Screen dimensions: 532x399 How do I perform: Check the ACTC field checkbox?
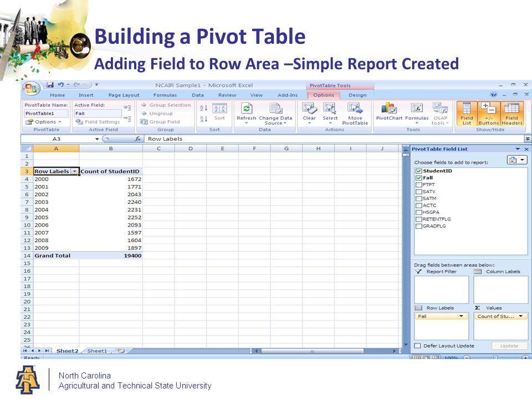pyautogui.click(x=419, y=205)
